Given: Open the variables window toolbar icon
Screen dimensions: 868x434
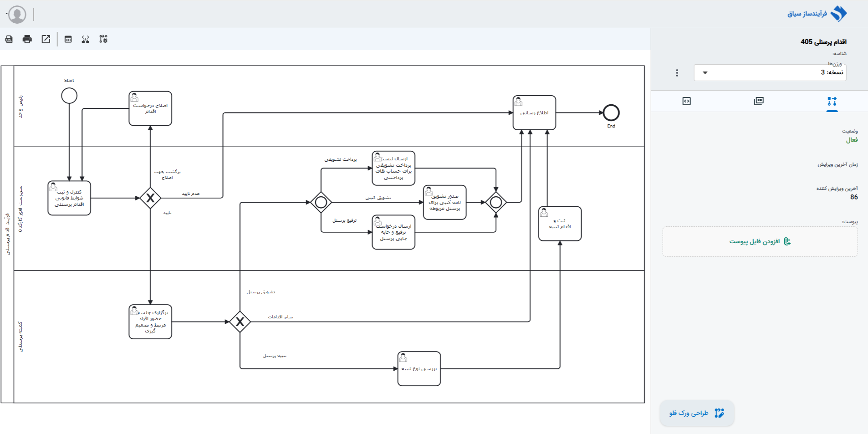Looking at the screenshot, I should tap(68, 39).
